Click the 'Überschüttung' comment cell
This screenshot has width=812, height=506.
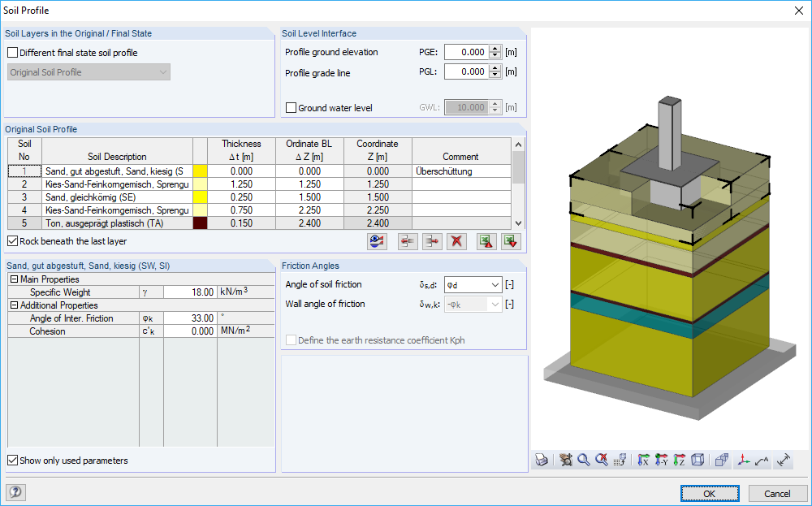pos(461,171)
